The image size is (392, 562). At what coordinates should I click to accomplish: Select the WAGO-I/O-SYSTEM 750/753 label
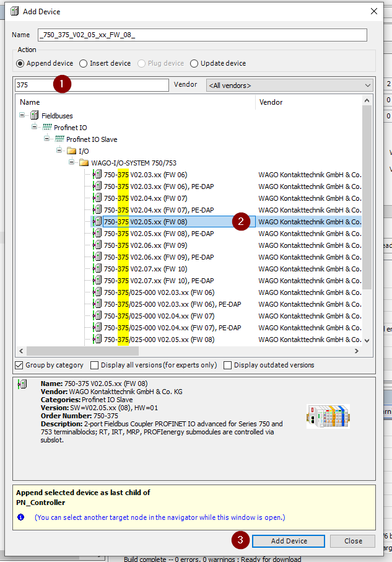point(134,163)
